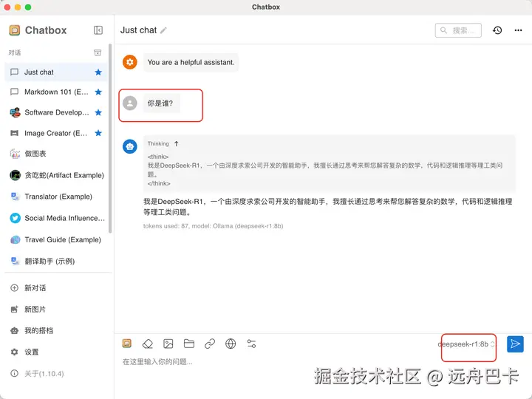The height and width of the screenshot is (399, 532).
Task: Click the blue send message button
Action: point(515,344)
